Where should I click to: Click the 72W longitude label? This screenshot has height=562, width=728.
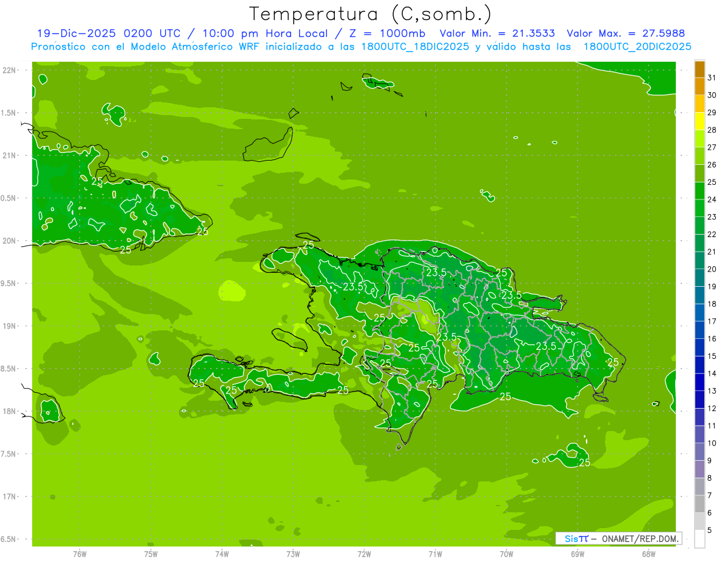tap(365, 554)
